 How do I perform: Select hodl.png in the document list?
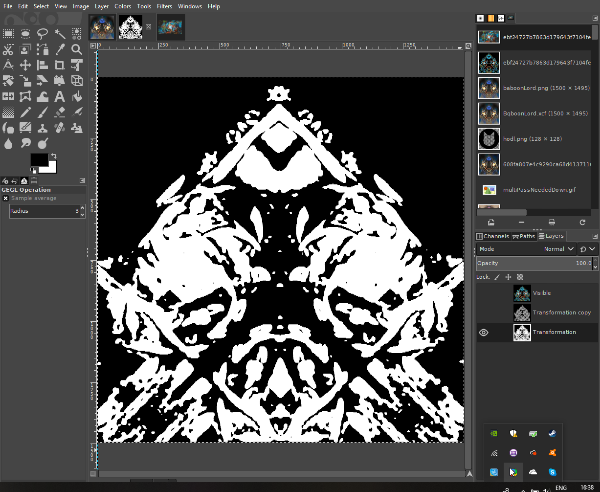click(x=534, y=139)
